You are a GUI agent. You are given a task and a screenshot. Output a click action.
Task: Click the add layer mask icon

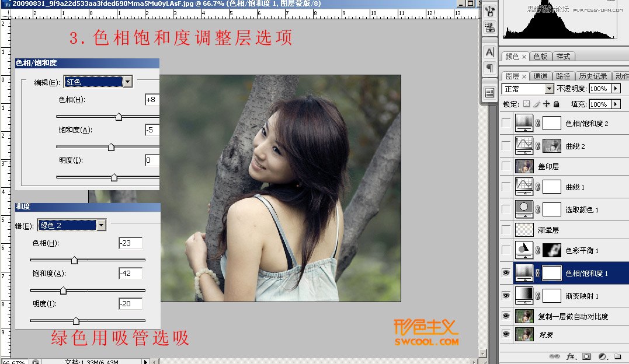pos(586,356)
